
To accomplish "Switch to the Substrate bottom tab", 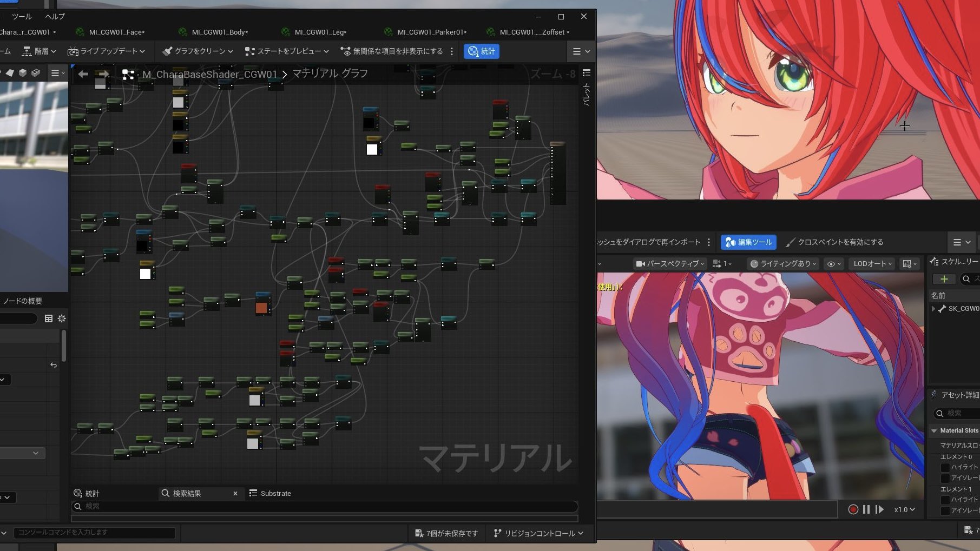I will point(270,493).
